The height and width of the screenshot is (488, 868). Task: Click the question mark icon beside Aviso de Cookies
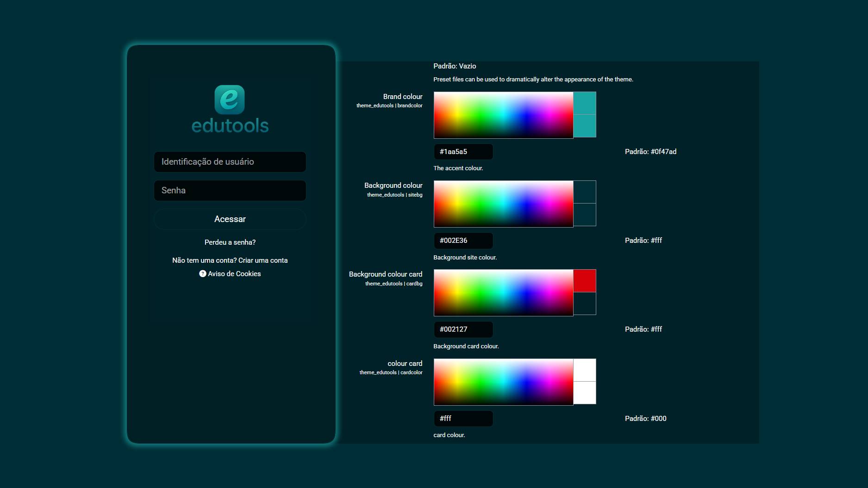pos(202,274)
